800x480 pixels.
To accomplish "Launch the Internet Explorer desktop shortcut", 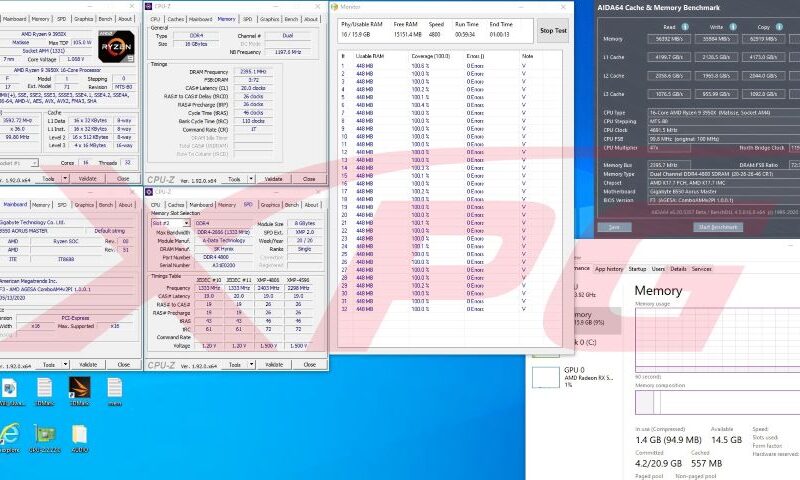I will coord(10,438).
